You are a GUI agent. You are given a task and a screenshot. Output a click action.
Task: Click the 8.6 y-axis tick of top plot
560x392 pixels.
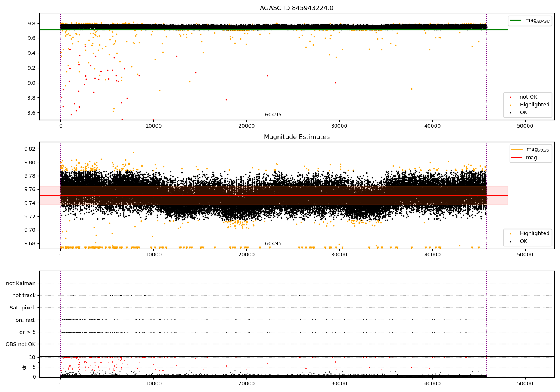(x=31, y=113)
